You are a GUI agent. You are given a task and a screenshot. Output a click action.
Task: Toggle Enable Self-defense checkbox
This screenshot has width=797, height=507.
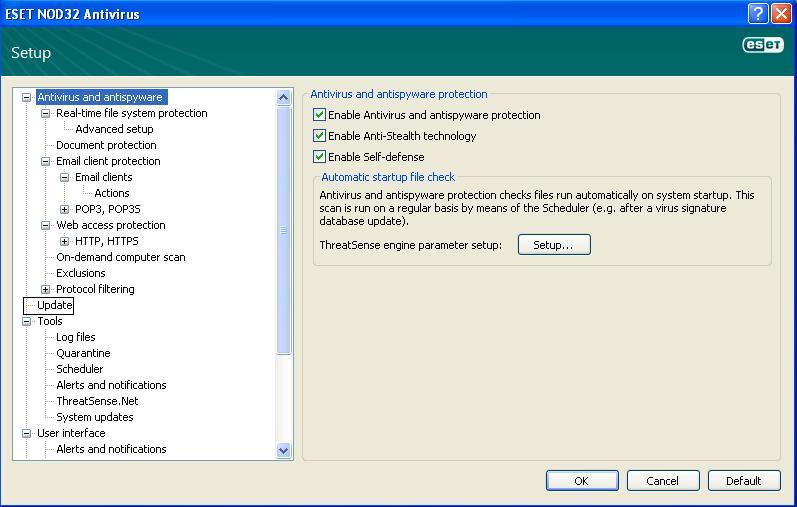pos(319,157)
